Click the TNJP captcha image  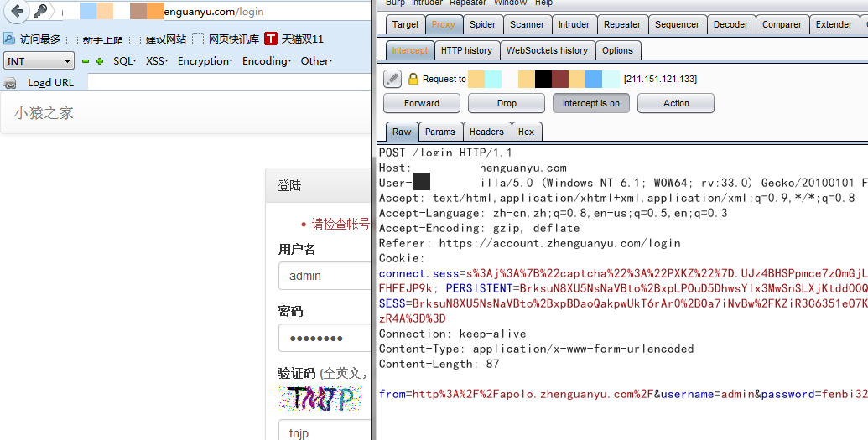[320, 398]
